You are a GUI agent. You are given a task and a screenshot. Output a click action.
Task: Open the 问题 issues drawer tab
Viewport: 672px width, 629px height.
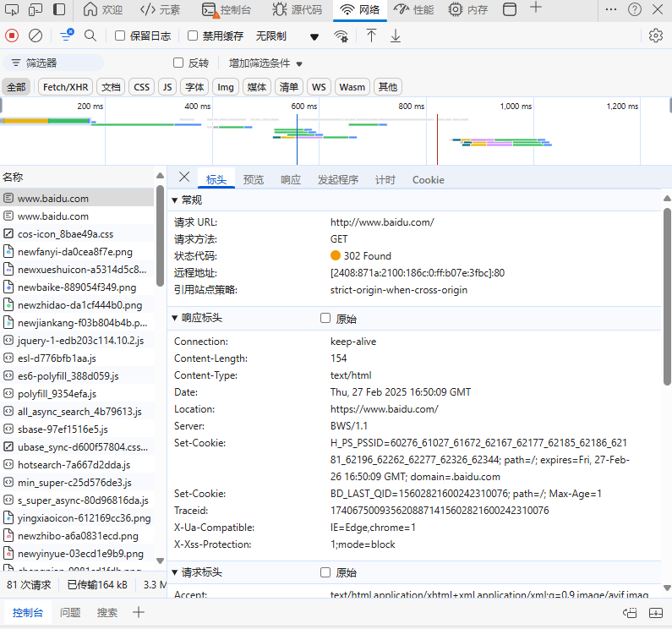point(70,612)
